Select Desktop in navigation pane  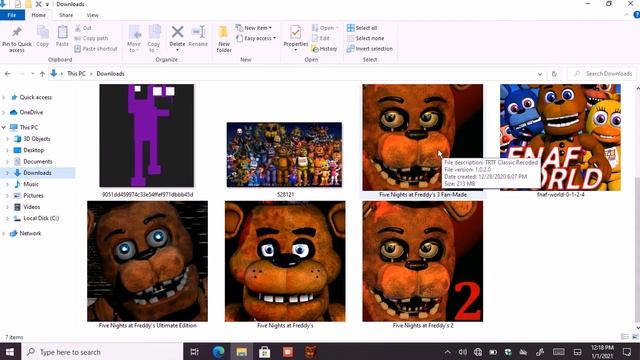[x=33, y=150]
